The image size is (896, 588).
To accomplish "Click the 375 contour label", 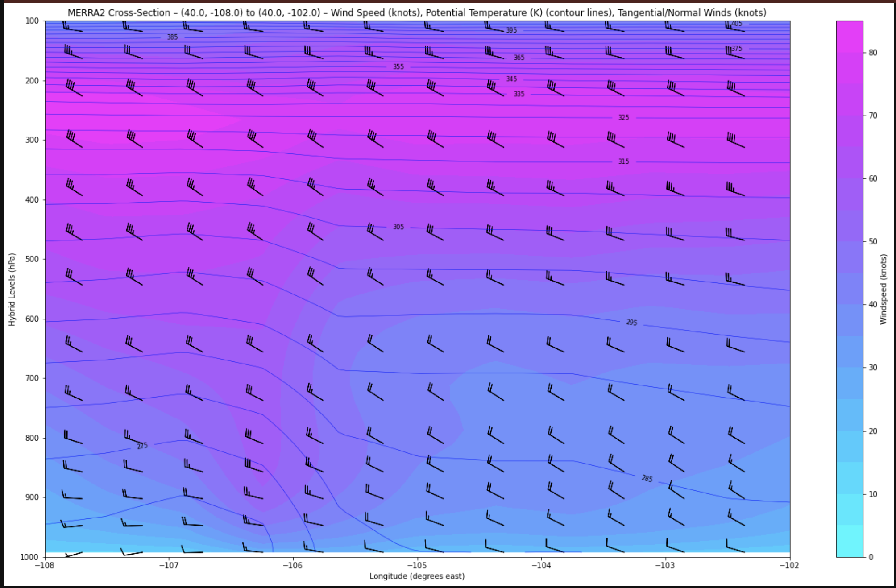I will pos(737,48).
